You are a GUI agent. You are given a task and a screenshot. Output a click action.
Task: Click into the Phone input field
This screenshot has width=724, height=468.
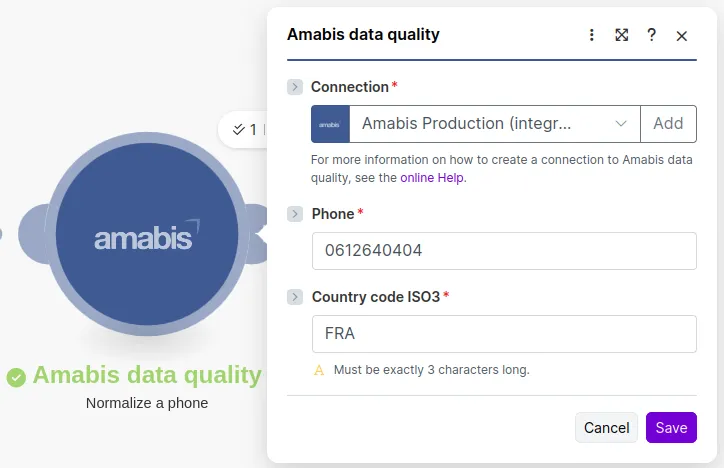click(504, 251)
